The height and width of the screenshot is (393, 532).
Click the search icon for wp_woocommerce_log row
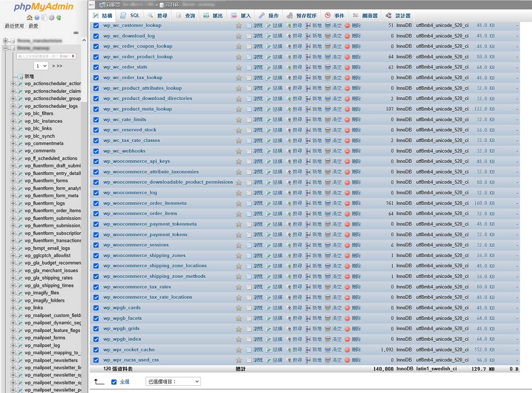point(288,193)
